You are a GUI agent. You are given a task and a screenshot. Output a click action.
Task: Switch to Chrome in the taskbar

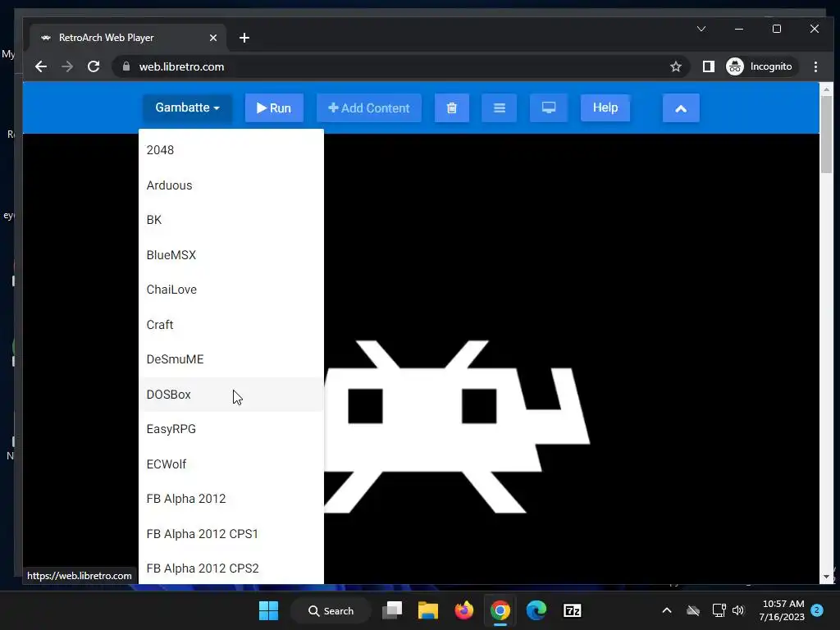[x=500, y=610]
